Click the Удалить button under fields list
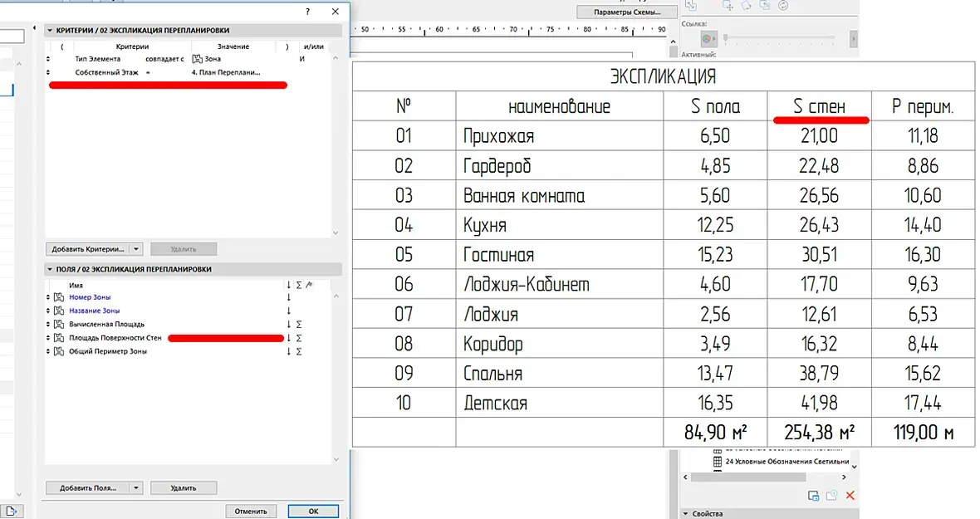980x519 pixels. click(184, 488)
